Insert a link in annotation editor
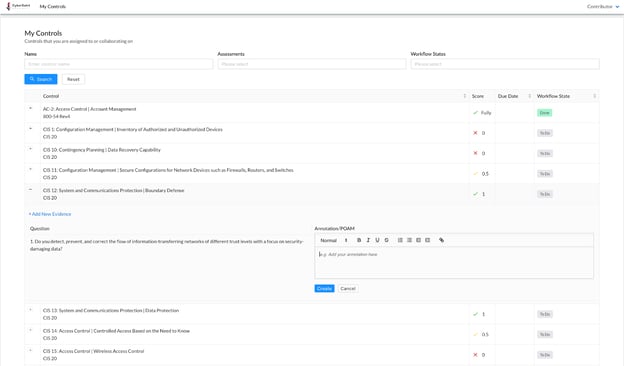Viewport: 624px width, 366px height. click(441, 240)
